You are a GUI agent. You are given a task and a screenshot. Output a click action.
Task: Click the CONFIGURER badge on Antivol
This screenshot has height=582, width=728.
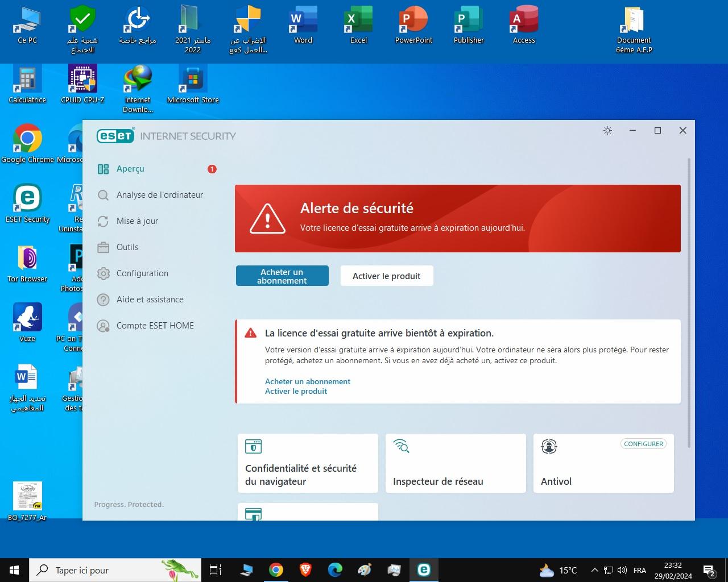point(643,444)
